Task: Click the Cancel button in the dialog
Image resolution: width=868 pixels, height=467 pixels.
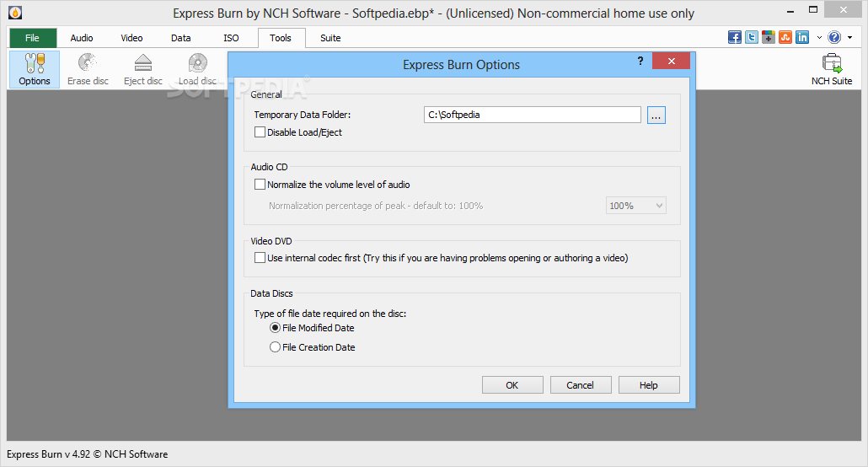Action: point(581,385)
